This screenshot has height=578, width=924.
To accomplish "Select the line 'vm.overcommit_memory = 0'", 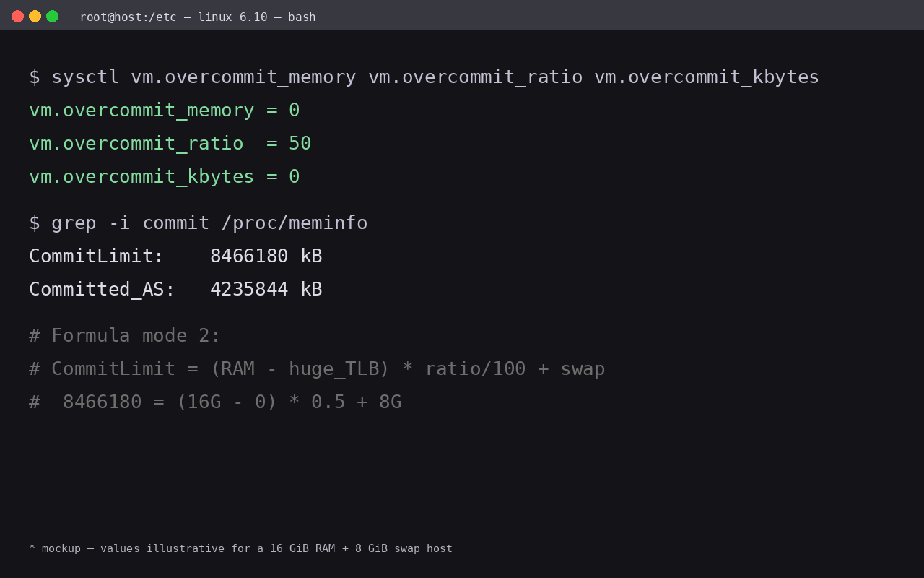I will (x=165, y=110).
